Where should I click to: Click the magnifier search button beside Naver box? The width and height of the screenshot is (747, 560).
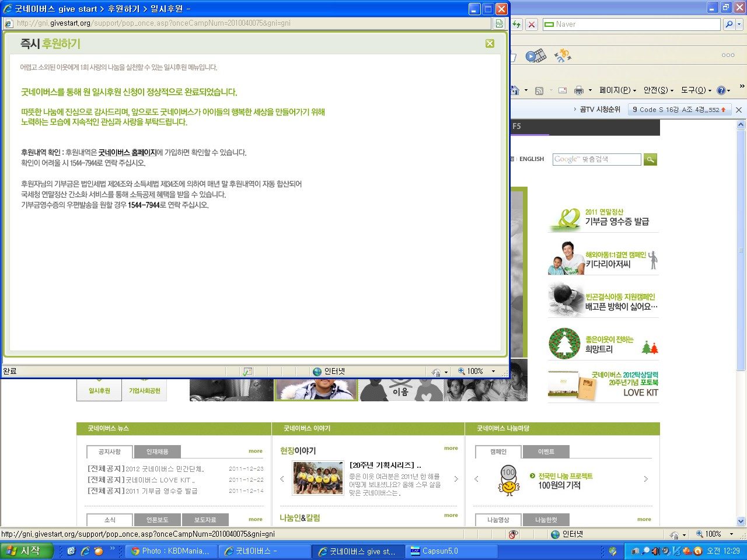point(728,24)
